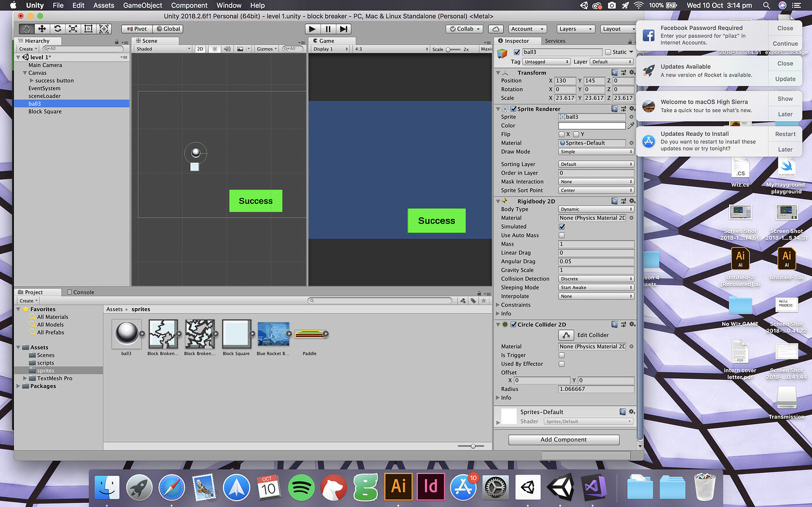
Task: Open the Body Type dropdown
Action: [596, 209]
